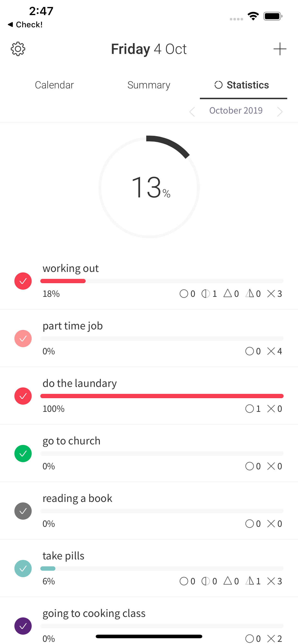Switch to the Calendar tab
This screenshot has height=644, width=298.
(54, 85)
